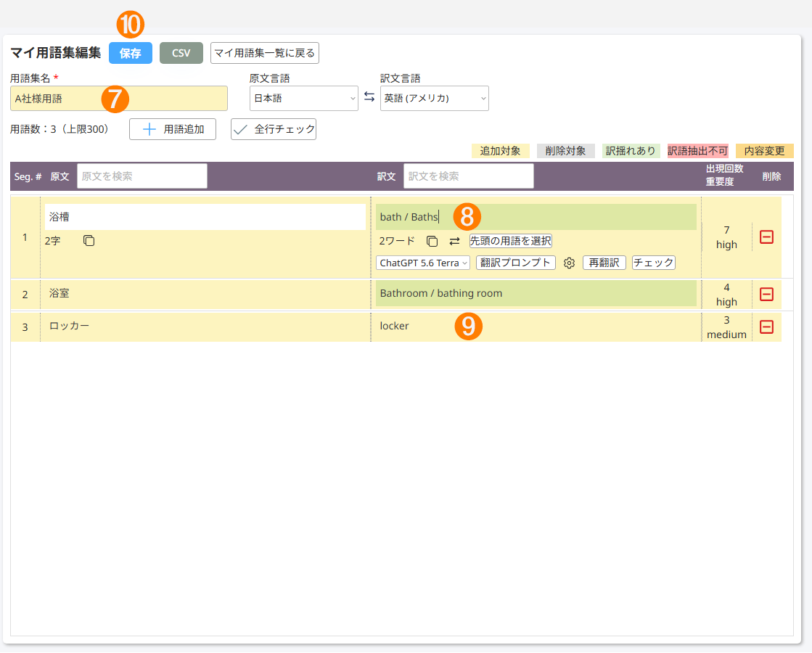812x653 pixels.
Task: Select the source cell ロッカー
Action: (205, 326)
